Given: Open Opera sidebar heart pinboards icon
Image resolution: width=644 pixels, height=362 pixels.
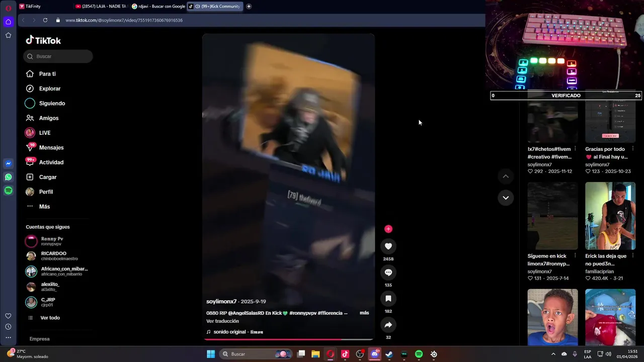Looking at the screenshot, I should 8,316.
